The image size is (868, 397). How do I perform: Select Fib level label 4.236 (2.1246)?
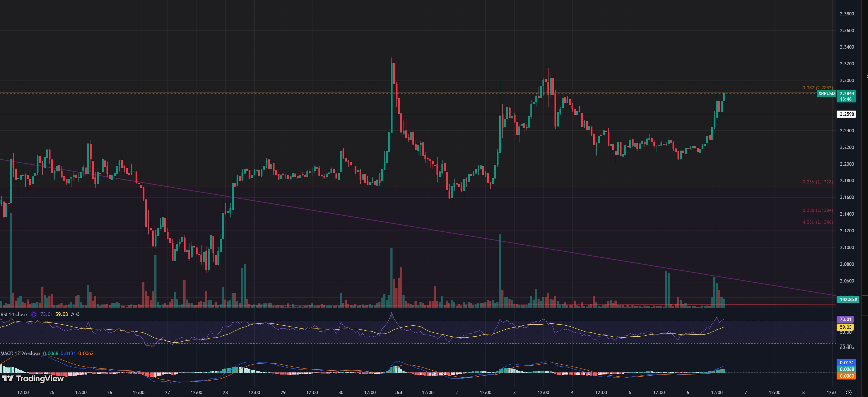[x=817, y=222]
